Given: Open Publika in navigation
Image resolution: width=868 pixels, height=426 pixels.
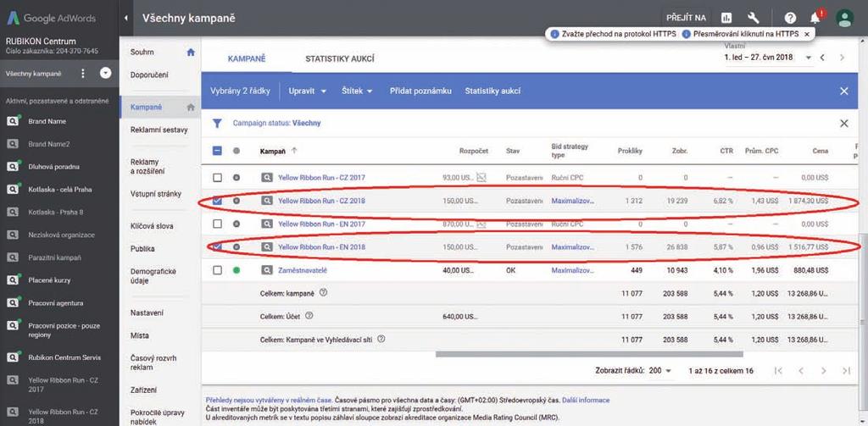Looking at the screenshot, I should (142, 249).
